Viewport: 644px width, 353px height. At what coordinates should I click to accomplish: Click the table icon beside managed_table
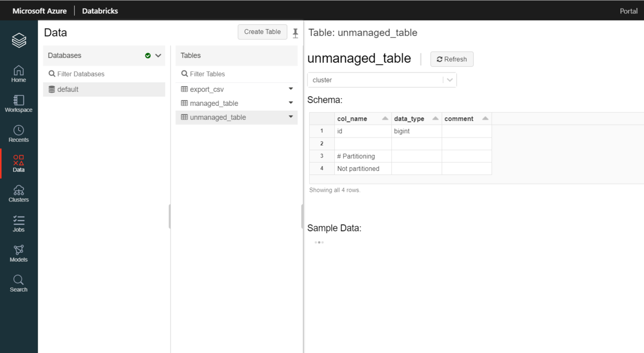click(184, 103)
